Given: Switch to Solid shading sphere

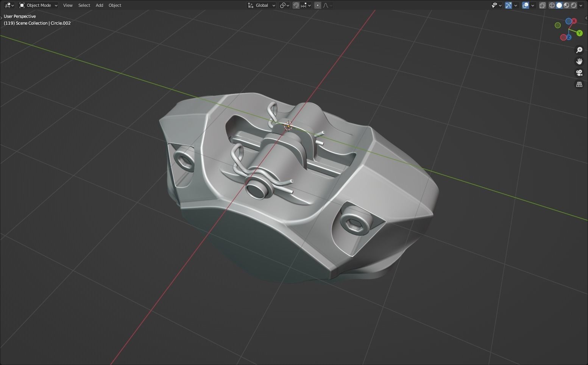Looking at the screenshot, I should point(559,5).
